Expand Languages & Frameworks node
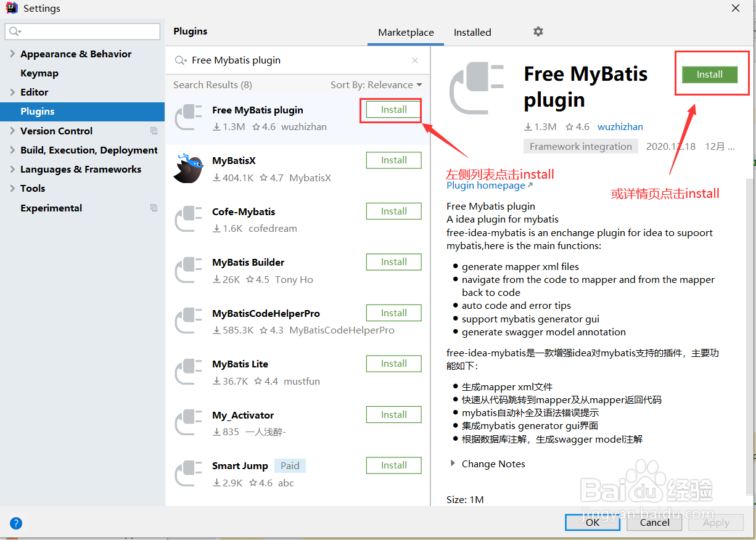This screenshot has height=540, width=756. 12,169
